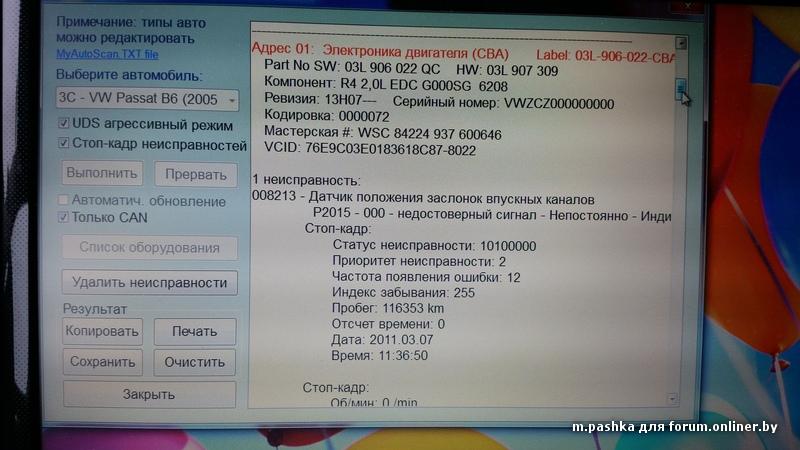Toggle Стоп-кадр неисправностей checkbox
This screenshot has height=450, width=800.
[x=63, y=143]
